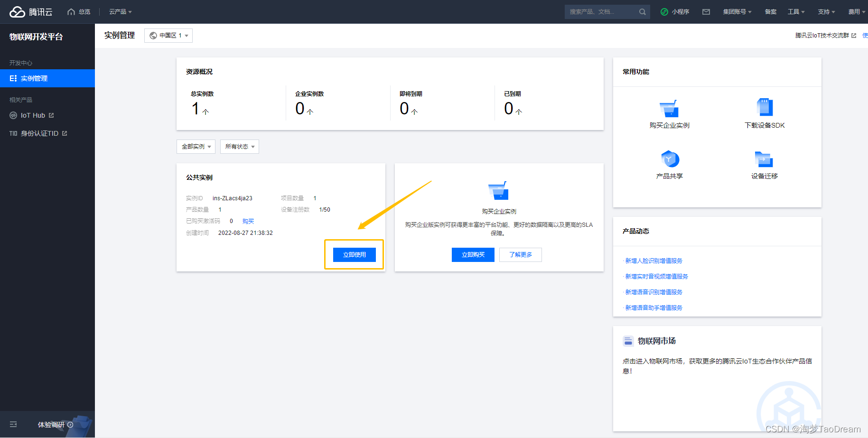
Task: Click the Tencent Cloud logo
Action: (31, 12)
